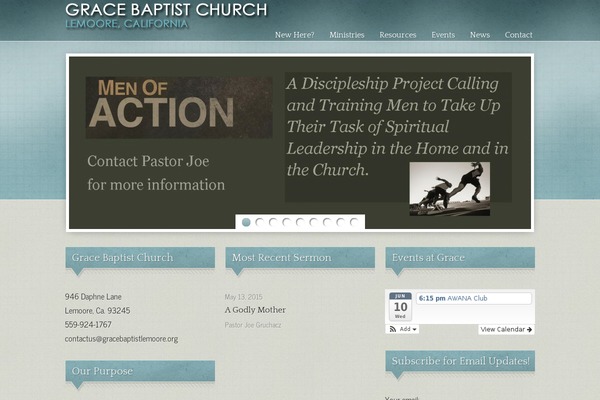Select the seventh slider pagination dot
The width and height of the screenshot is (600, 400).
pos(327,222)
